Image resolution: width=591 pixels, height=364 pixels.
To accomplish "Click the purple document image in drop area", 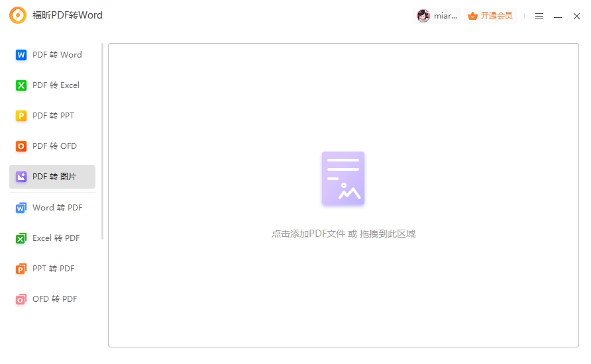I will [x=343, y=178].
